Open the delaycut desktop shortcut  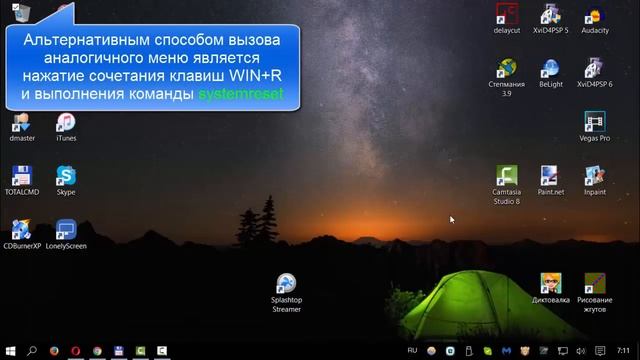point(507,18)
